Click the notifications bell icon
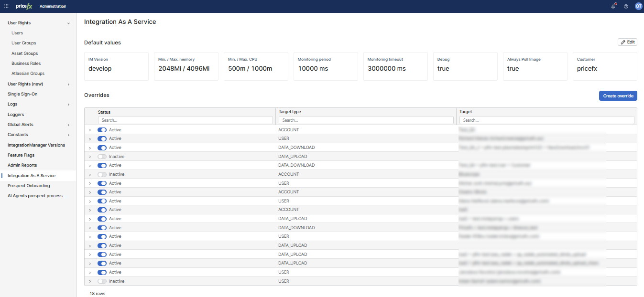Image resolution: width=644 pixels, height=297 pixels. click(x=613, y=6)
